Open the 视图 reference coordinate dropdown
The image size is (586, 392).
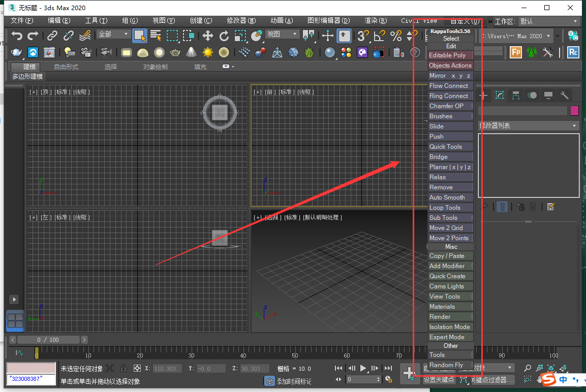pyautogui.click(x=282, y=35)
